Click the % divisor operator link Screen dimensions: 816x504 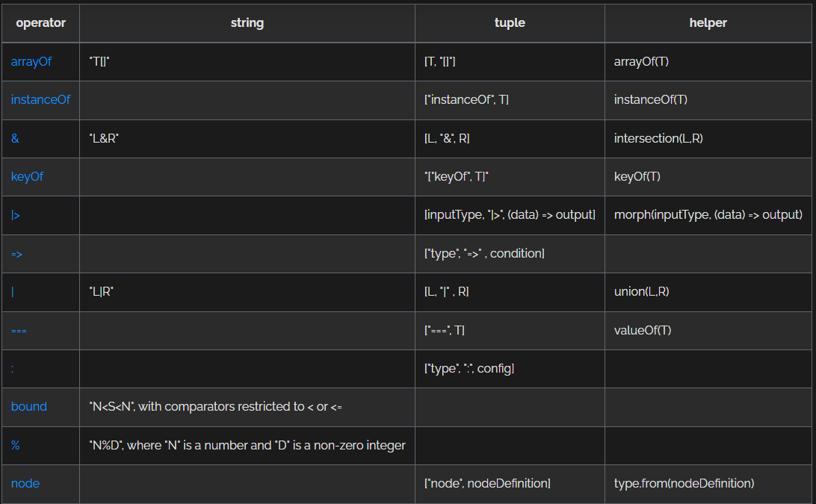point(15,445)
